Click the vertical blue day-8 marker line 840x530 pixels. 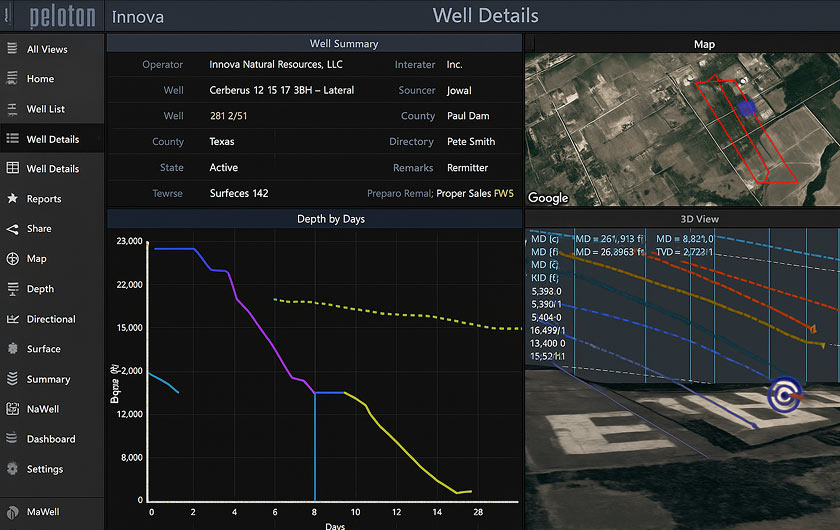tap(315, 450)
